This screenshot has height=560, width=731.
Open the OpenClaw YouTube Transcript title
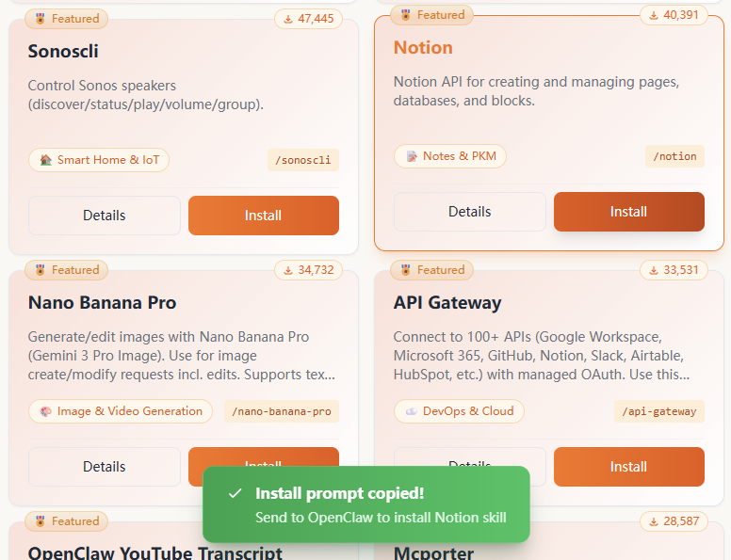pyautogui.click(x=154, y=552)
